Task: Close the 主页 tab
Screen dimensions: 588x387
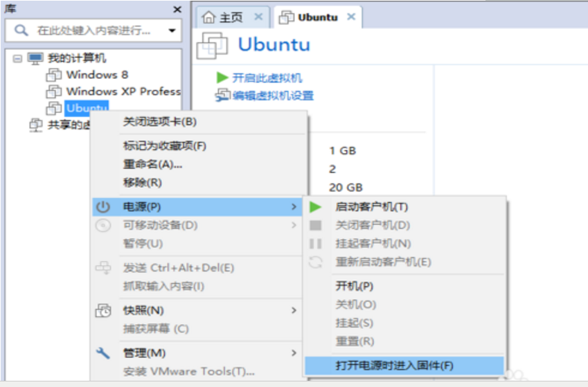Action: coord(258,17)
